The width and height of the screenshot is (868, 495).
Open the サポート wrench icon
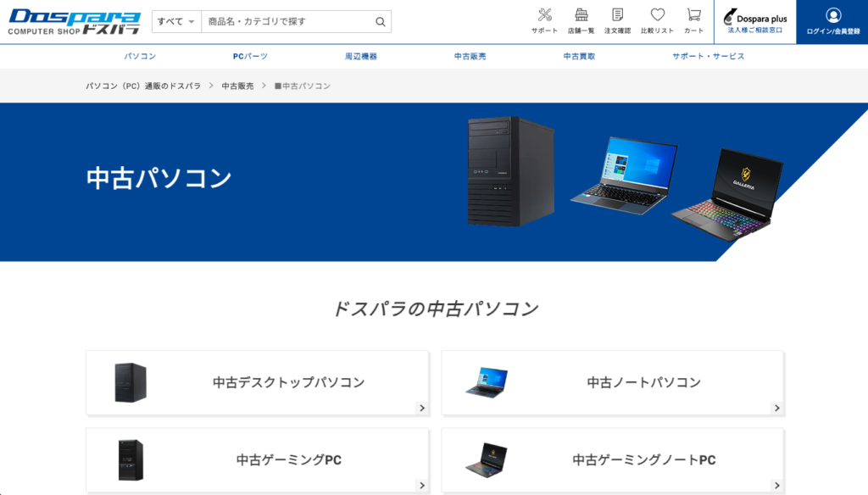click(x=545, y=15)
